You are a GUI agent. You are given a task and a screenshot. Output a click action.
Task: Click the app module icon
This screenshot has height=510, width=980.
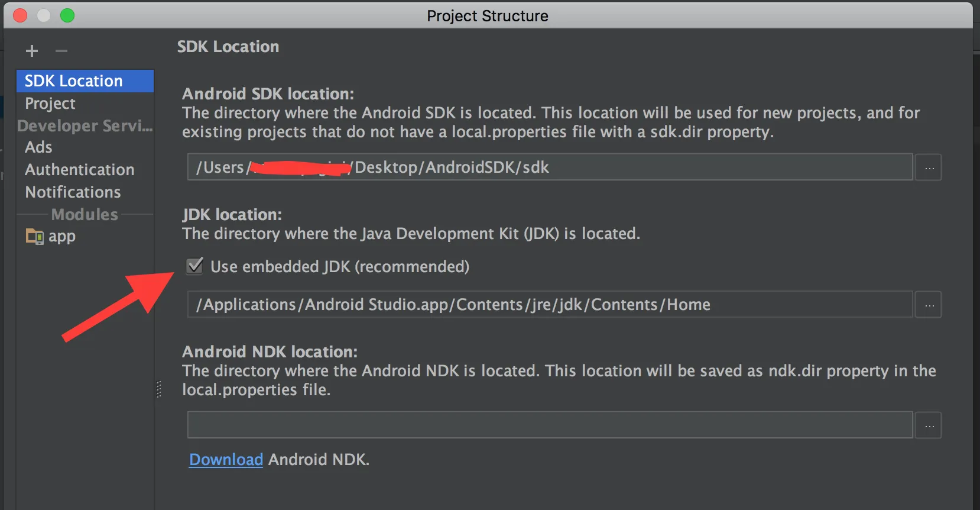pos(34,237)
